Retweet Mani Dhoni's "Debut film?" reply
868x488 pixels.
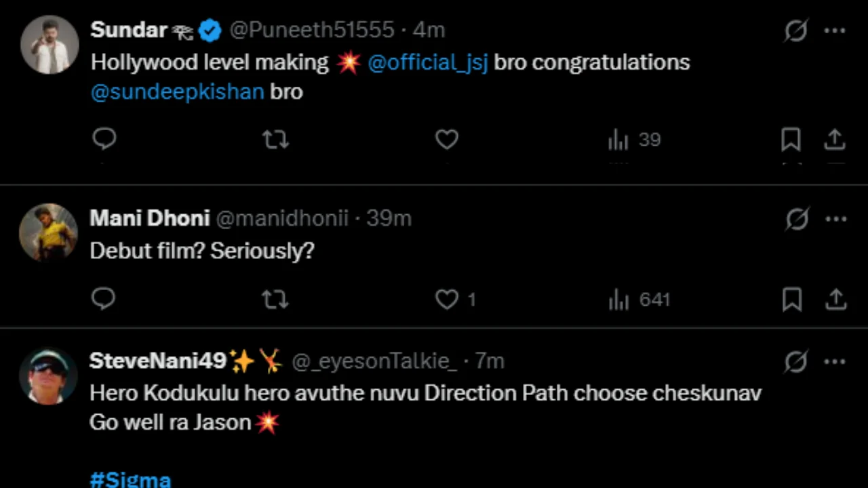click(x=275, y=299)
